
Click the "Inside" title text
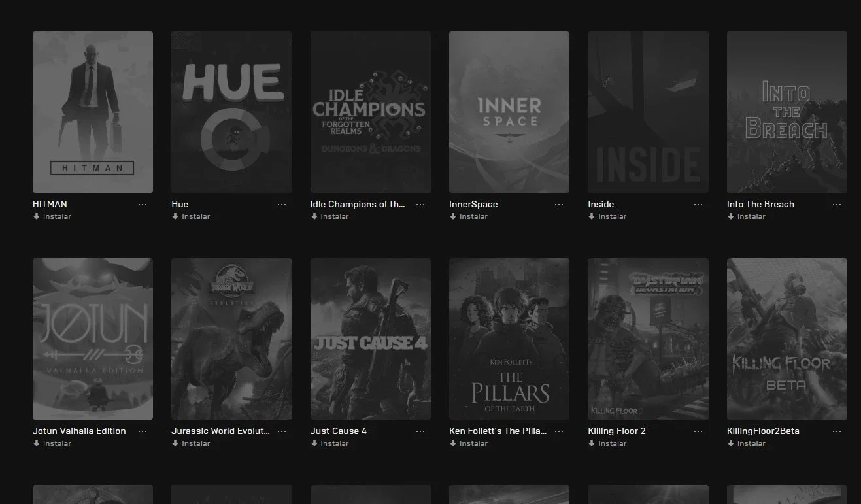(601, 204)
